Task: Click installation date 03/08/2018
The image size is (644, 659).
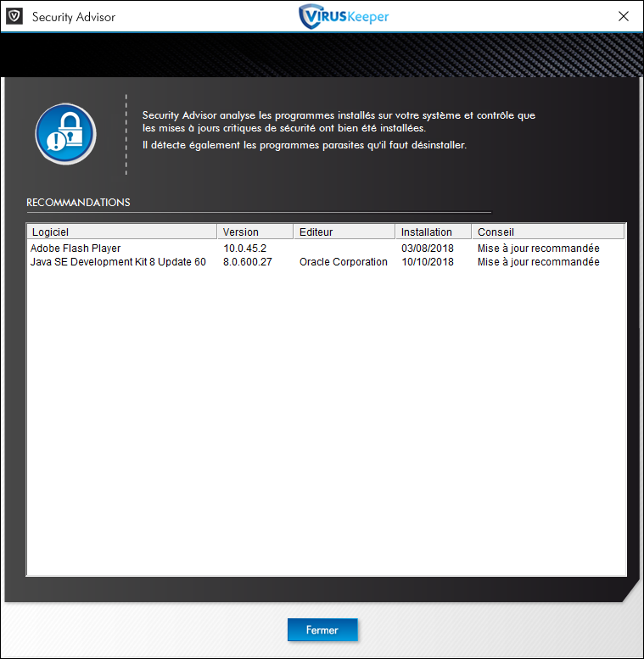Action: [428, 249]
